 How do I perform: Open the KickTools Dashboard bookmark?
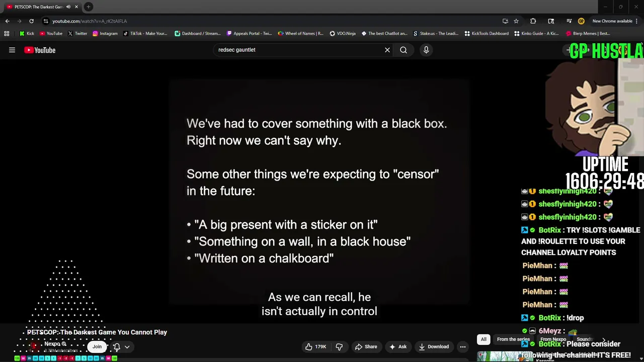coord(487,34)
